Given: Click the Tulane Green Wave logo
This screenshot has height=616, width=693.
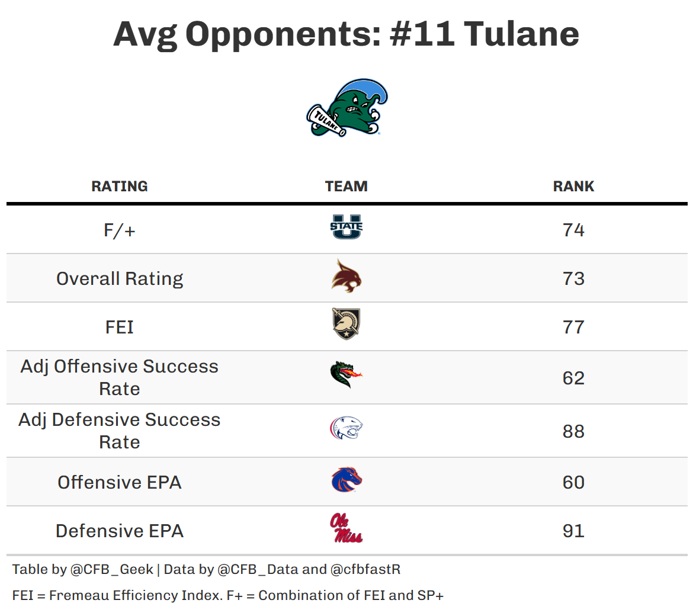Looking at the screenshot, I should pos(347,108).
